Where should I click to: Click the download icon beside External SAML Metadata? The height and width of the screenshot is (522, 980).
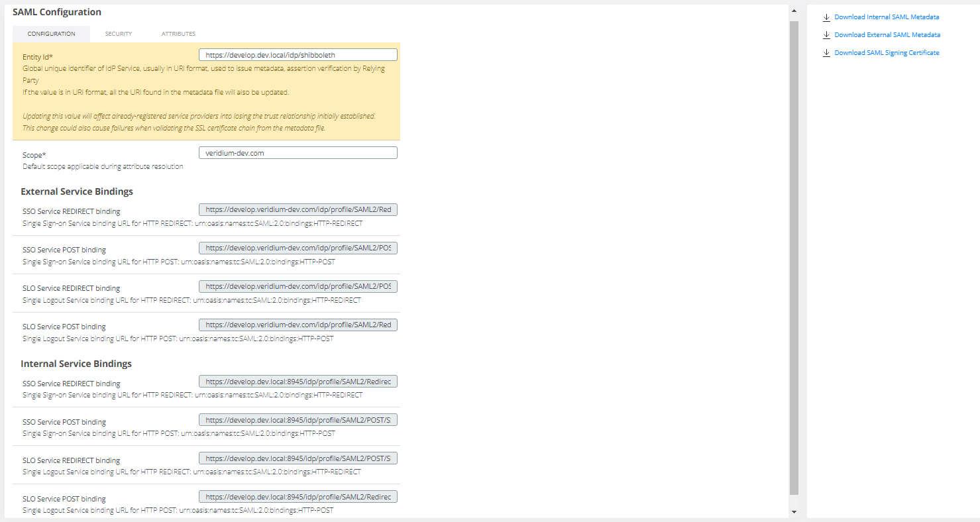click(826, 34)
